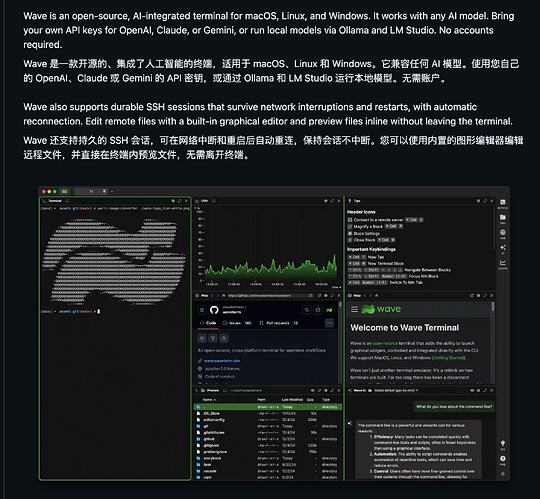This screenshot has height=499, width=540.
Task: Open Terminal block settings gear
Action: [173, 201]
